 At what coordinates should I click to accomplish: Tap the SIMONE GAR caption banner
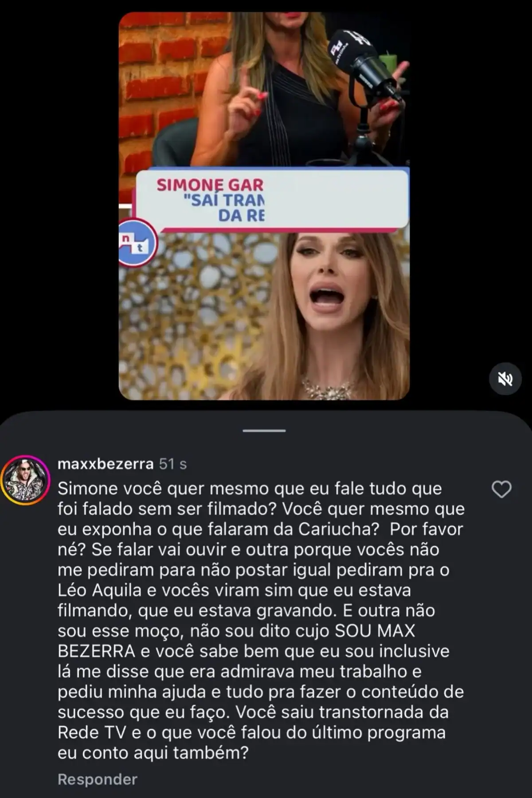click(271, 200)
